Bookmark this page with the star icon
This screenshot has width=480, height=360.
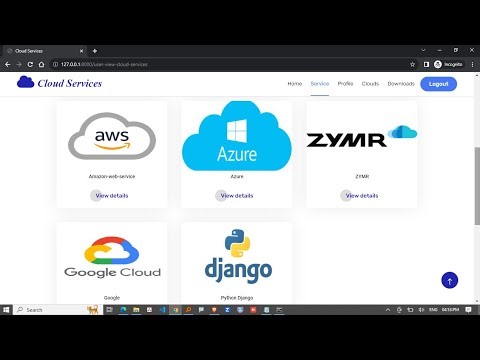click(412, 64)
